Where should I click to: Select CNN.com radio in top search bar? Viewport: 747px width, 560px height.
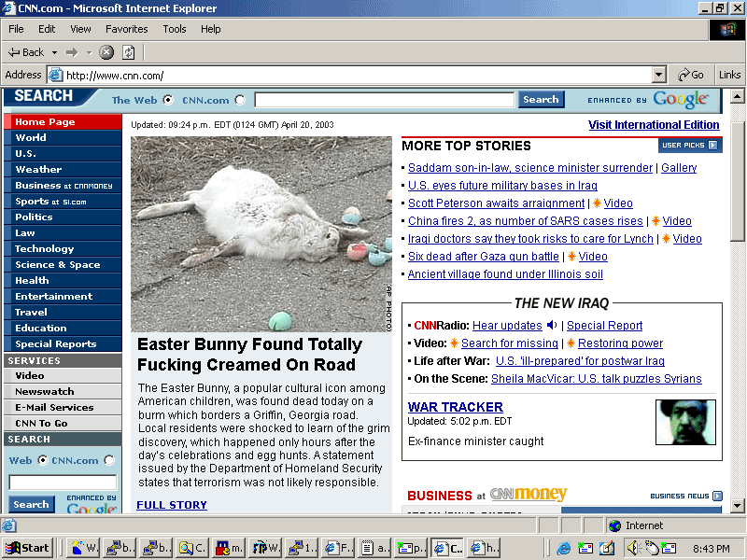[240, 100]
